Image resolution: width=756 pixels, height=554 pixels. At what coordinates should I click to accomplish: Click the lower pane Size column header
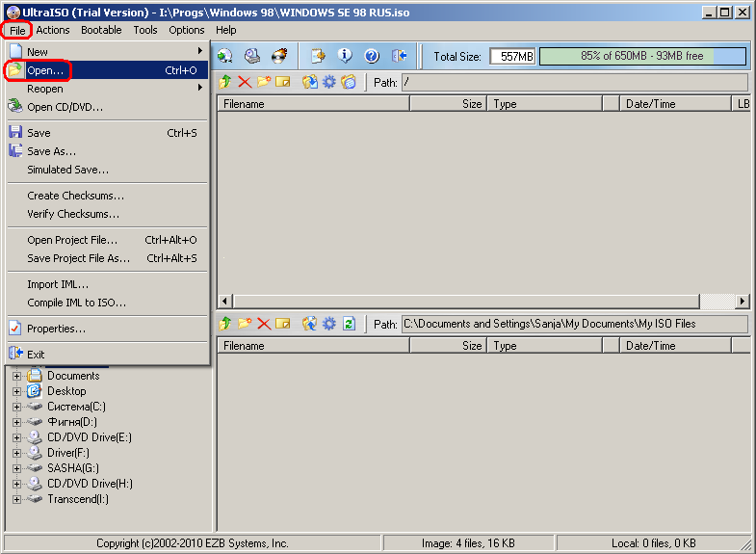(449, 346)
